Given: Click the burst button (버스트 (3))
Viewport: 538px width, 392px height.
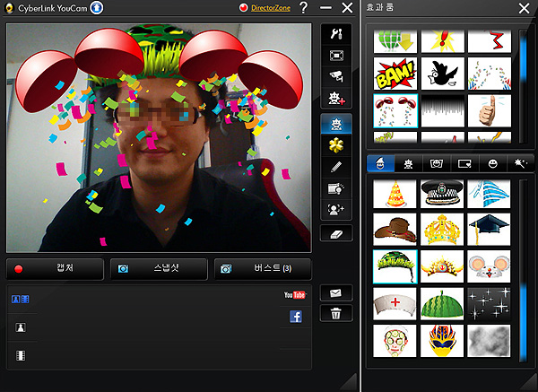Looking at the screenshot, I should (x=262, y=268).
